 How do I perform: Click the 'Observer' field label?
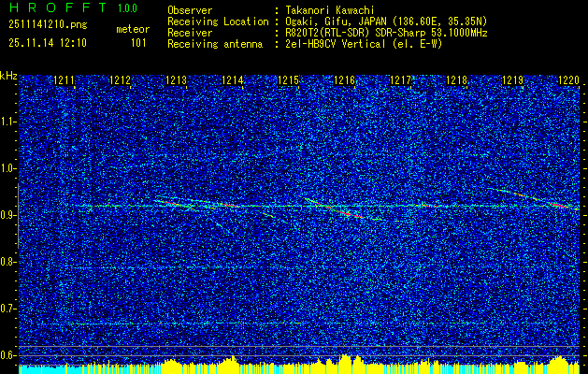[190, 10]
